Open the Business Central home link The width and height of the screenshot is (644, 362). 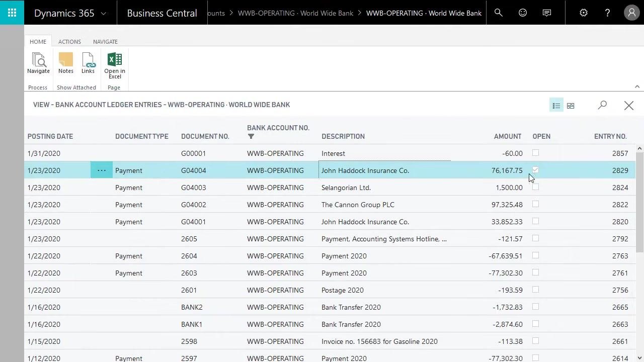coord(162,13)
